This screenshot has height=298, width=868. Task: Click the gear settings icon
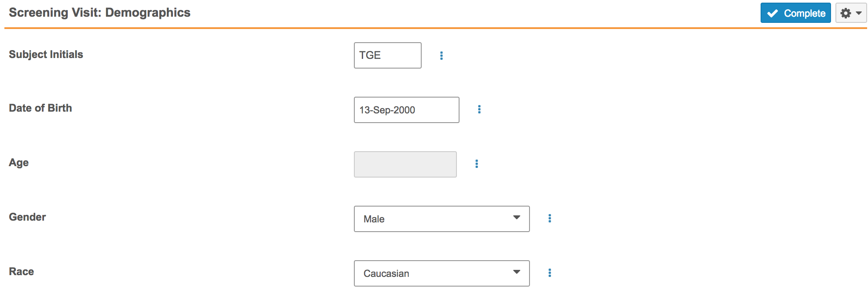point(846,13)
